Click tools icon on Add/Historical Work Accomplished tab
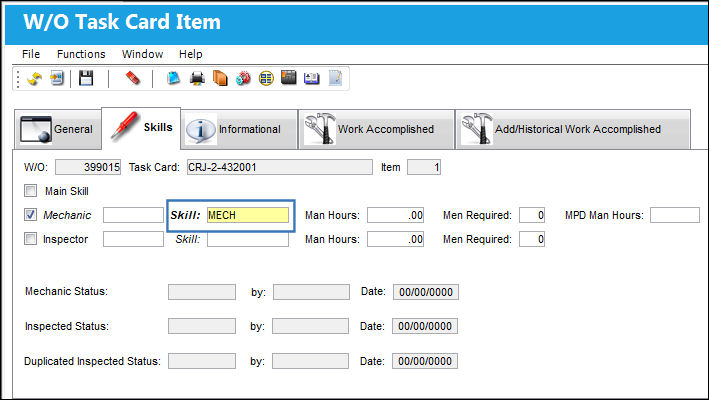709x400 pixels. pyautogui.click(x=477, y=128)
